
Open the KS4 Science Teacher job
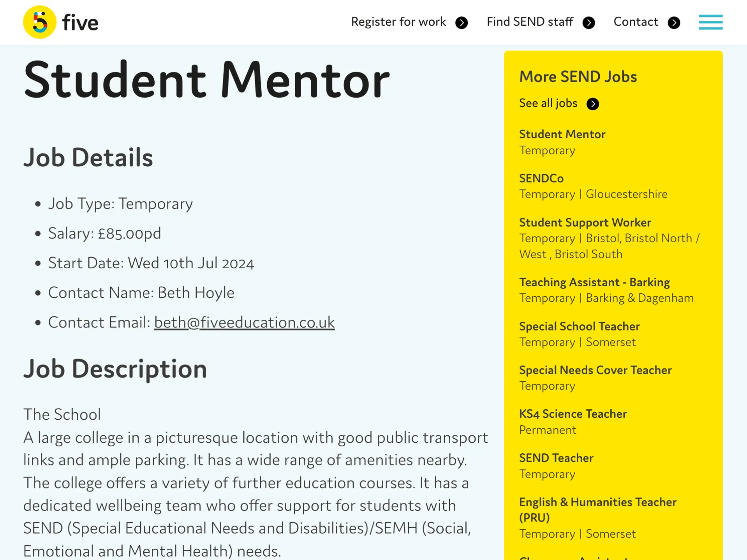coord(573,414)
